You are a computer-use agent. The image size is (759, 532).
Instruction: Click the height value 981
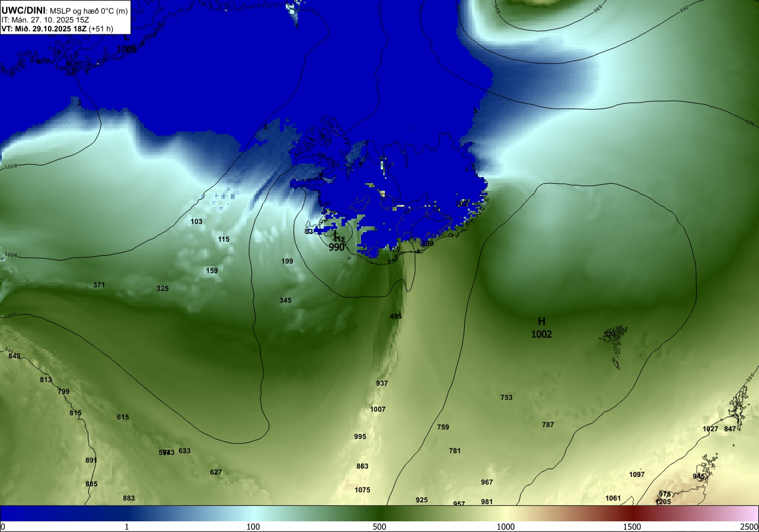[x=487, y=502]
